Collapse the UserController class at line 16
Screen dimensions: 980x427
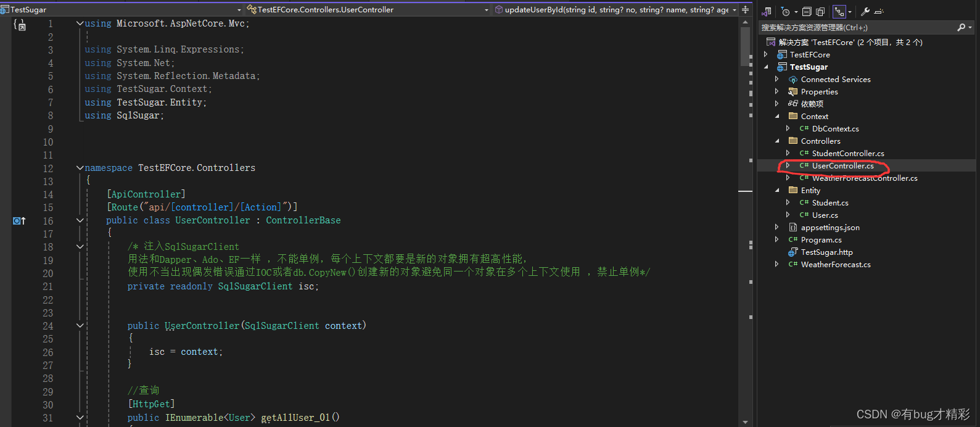point(80,220)
